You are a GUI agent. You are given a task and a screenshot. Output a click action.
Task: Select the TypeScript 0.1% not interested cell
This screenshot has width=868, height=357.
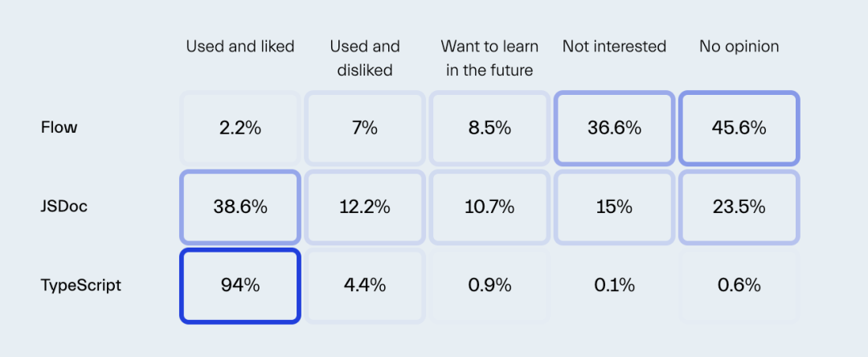[x=614, y=285]
